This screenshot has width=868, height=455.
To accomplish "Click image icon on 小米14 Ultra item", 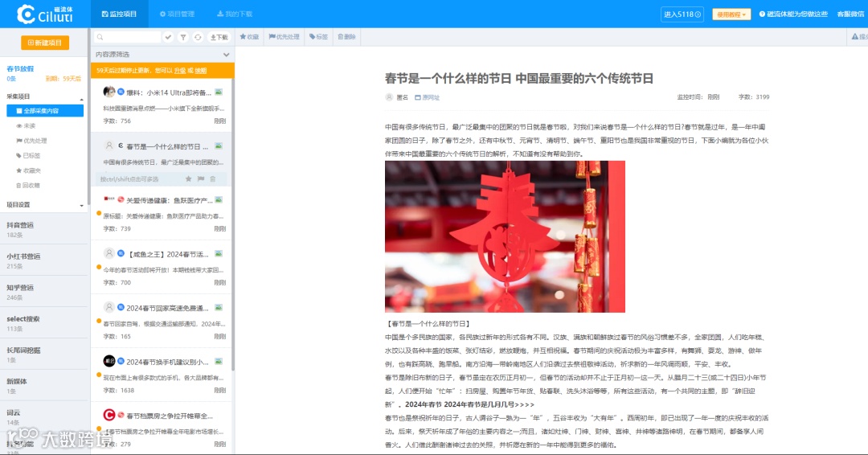I will point(219,92).
